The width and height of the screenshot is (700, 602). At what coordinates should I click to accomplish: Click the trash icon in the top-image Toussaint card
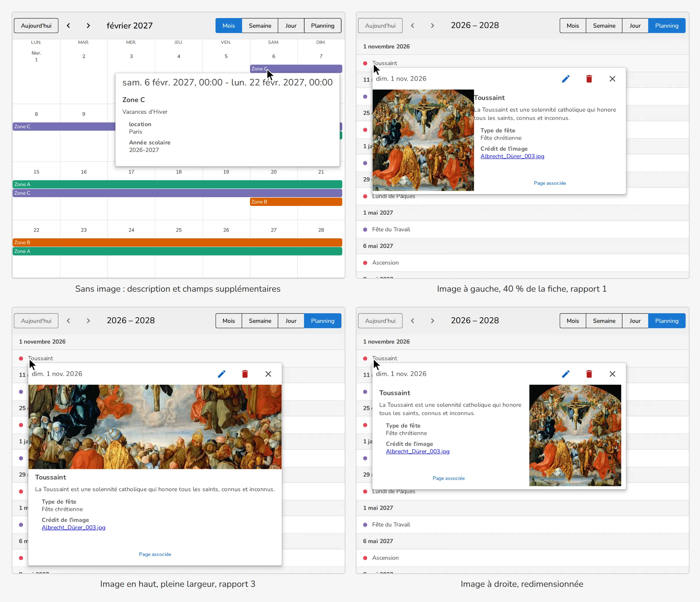pos(245,374)
